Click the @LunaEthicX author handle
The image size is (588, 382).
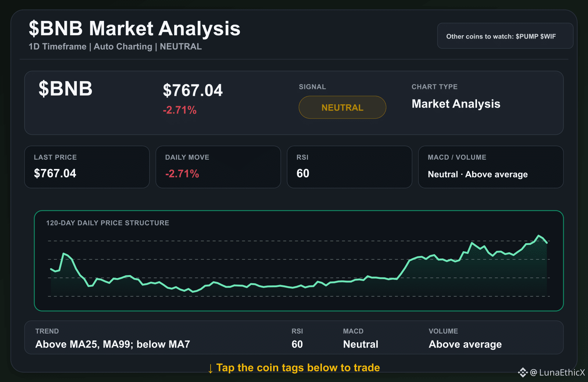tap(557, 372)
